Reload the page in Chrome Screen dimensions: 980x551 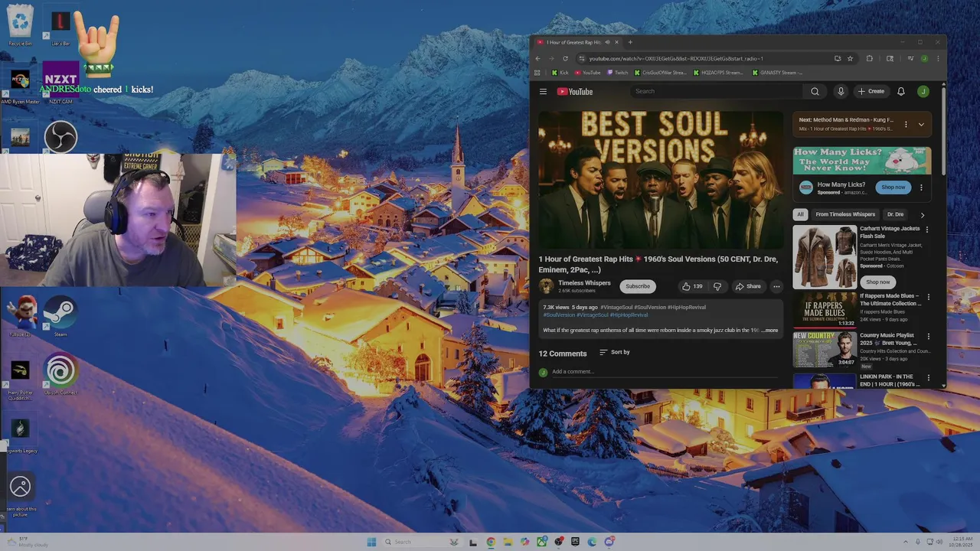[565, 58]
